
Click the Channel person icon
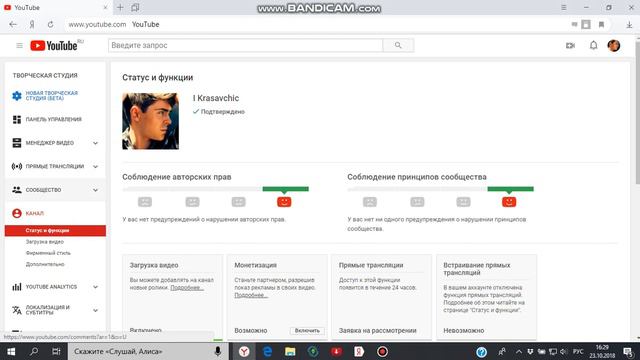pyautogui.click(x=17, y=213)
